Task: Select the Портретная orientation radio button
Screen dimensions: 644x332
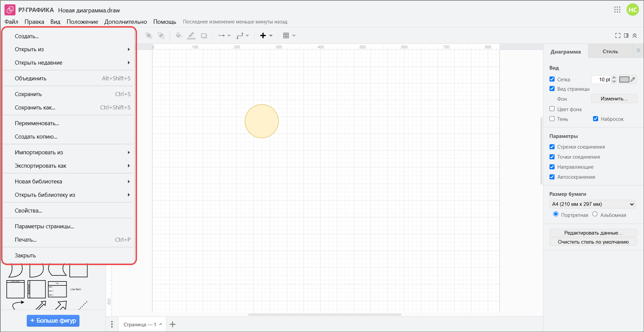Action: (x=556, y=214)
